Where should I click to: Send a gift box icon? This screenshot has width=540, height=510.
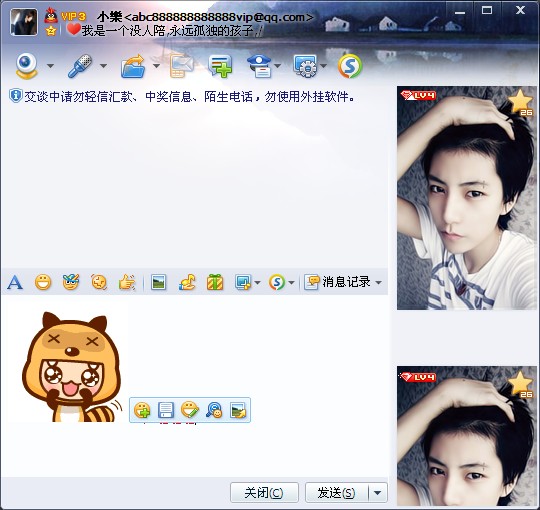215,282
